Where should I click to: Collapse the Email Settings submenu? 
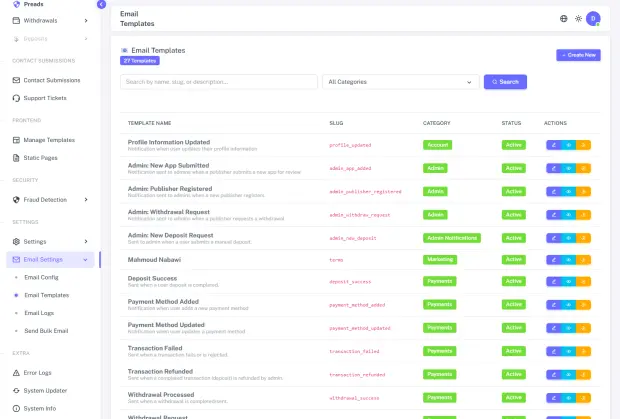50,260
